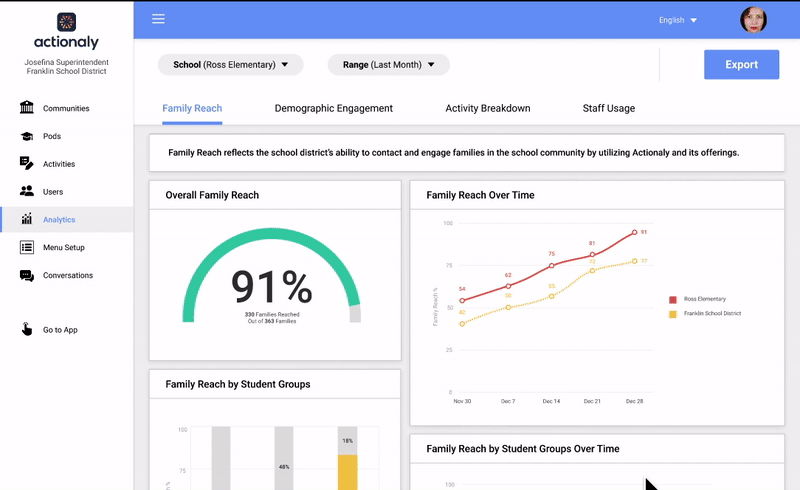
Task: Click the actionaly logo icon
Action: click(x=66, y=22)
